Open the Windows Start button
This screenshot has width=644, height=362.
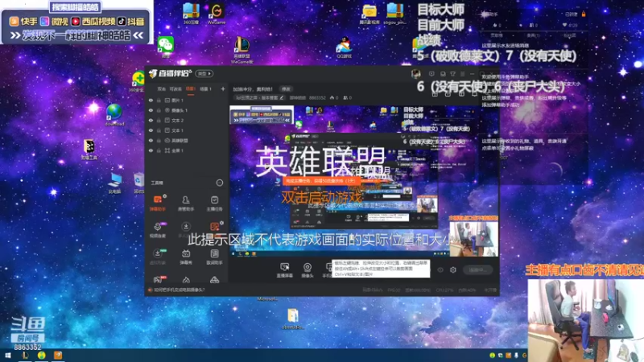coord(7,356)
